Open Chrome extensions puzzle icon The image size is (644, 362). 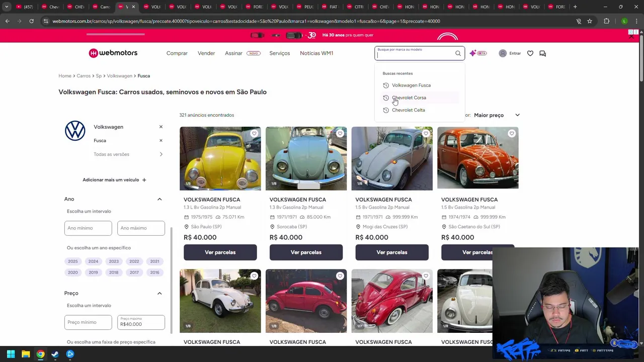click(607, 21)
